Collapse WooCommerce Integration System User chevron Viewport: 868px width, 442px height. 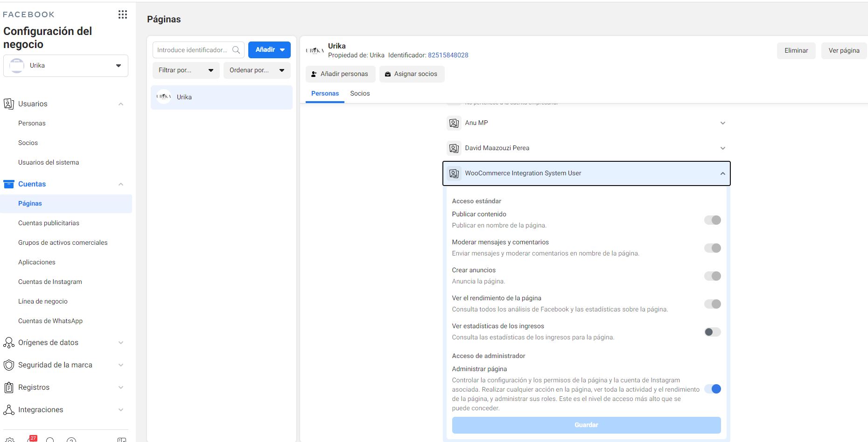click(x=722, y=173)
